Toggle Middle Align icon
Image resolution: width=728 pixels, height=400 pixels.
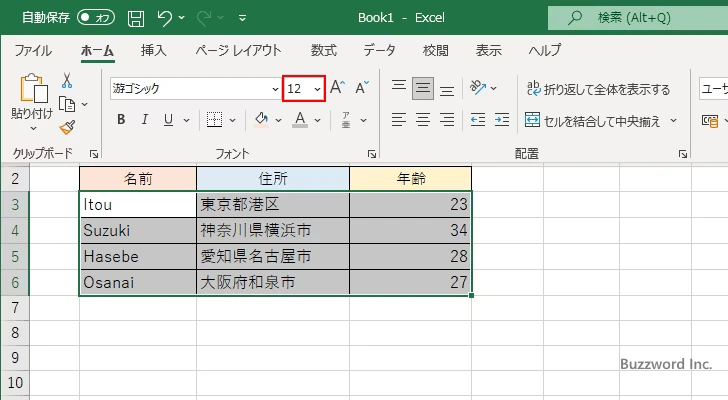422,88
